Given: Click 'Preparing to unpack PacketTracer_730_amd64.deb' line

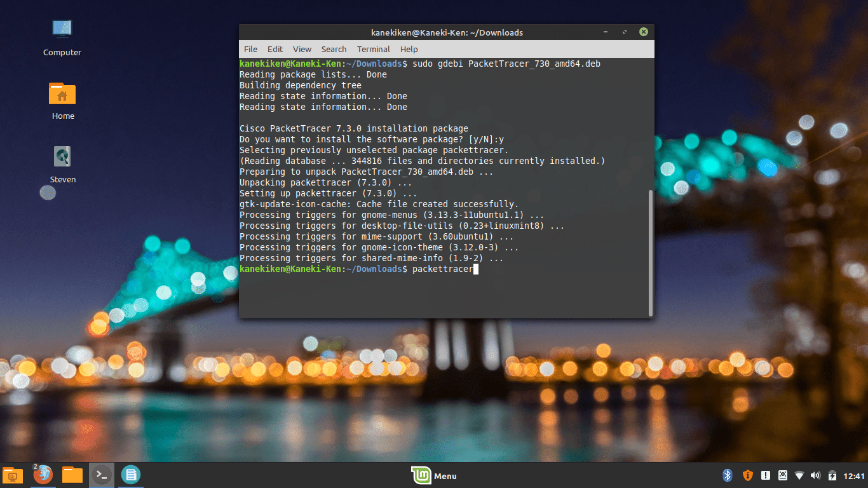Looking at the screenshot, I should click(367, 172).
